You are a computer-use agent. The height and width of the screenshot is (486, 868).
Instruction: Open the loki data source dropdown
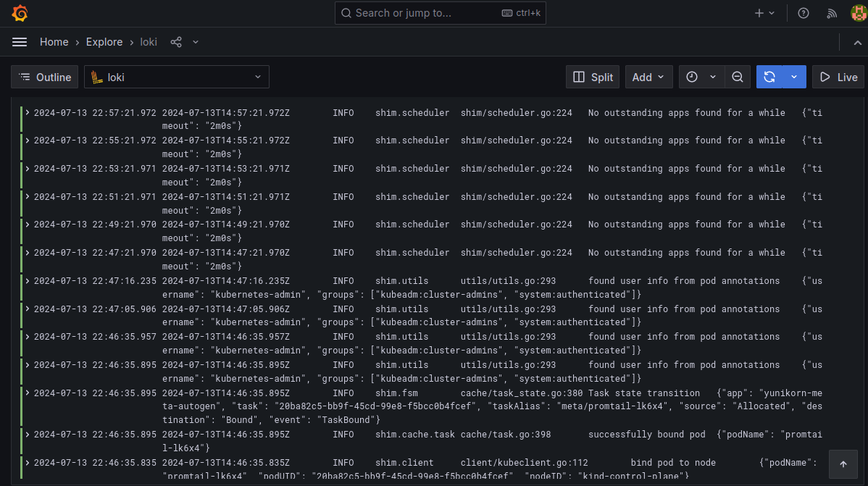(x=177, y=77)
